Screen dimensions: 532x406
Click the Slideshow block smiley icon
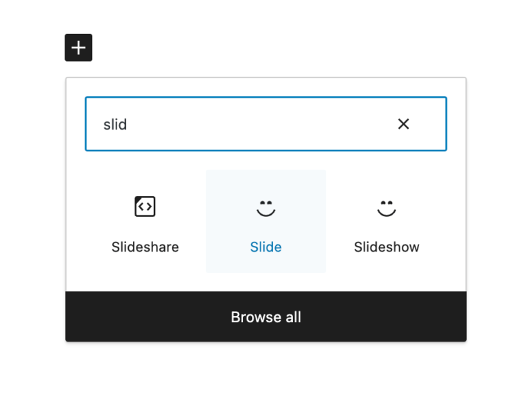(x=387, y=208)
